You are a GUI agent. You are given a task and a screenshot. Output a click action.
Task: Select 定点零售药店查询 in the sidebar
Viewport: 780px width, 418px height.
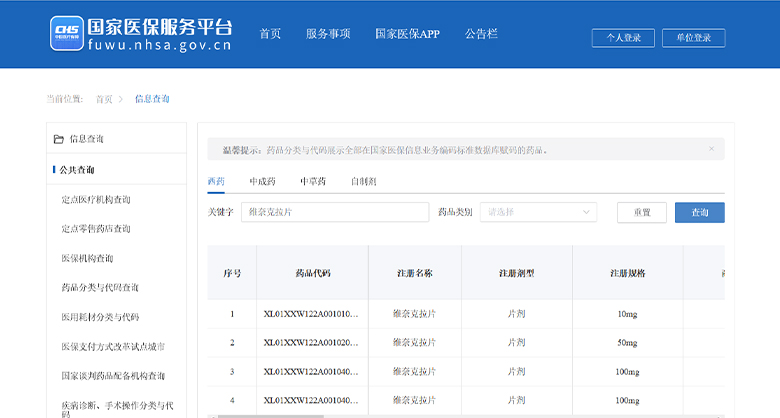pyautogui.click(x=96, y=229)
